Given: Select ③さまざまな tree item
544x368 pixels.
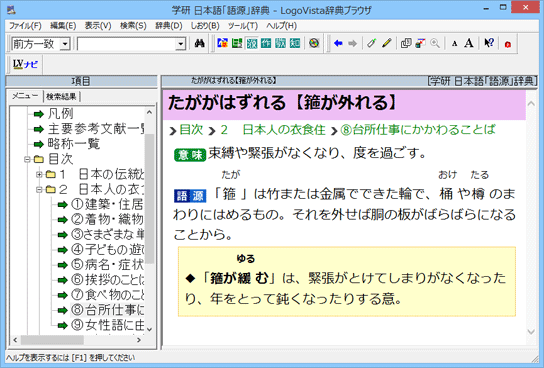Looking at the screenshot, I should (107, 234).
